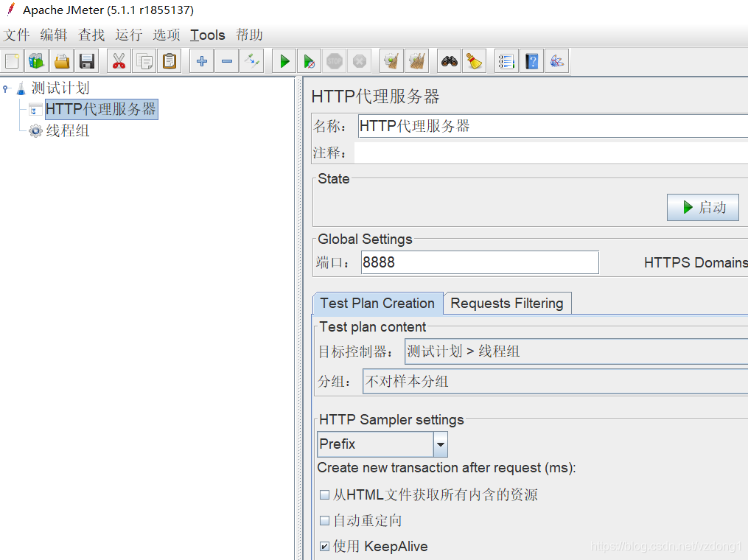Click the 启动 start button
Viewport: 748px width, 560px height.
click(703, 207)
